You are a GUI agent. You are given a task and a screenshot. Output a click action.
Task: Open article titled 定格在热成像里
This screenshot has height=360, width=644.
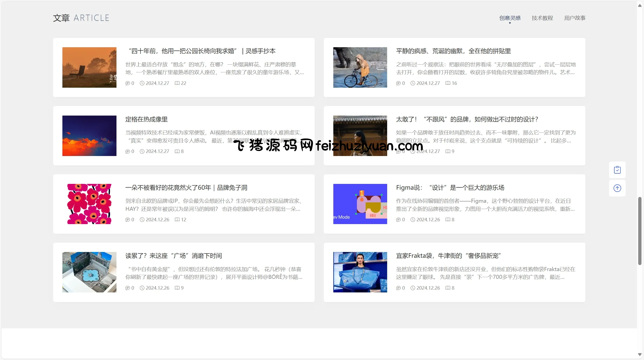146,119
